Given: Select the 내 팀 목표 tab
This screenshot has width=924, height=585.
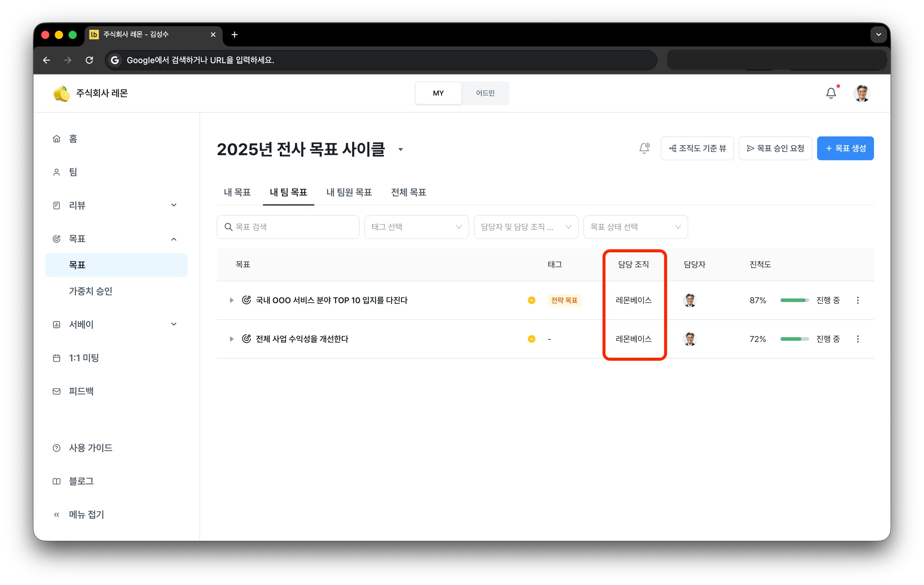Looking at the screenshot, I should (288, 192).
